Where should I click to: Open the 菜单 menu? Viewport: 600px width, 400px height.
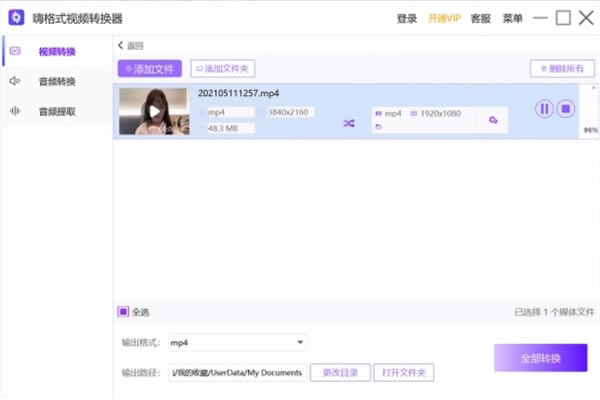[512, 18]
